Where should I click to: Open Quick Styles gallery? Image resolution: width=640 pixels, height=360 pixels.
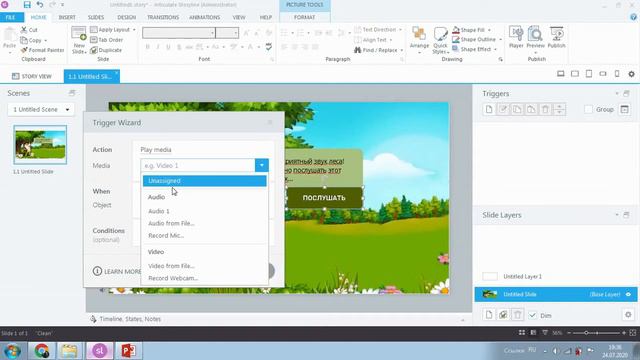click(440, 40)
